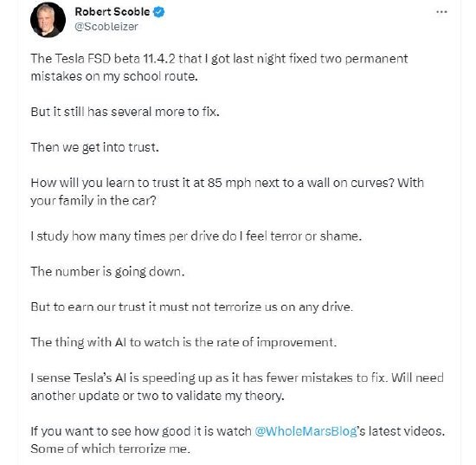The width and height of the screenshot is (476, 465).
Task: Click the sentence beginning "But to earn our trust"
Action: [x=192, y=307]
